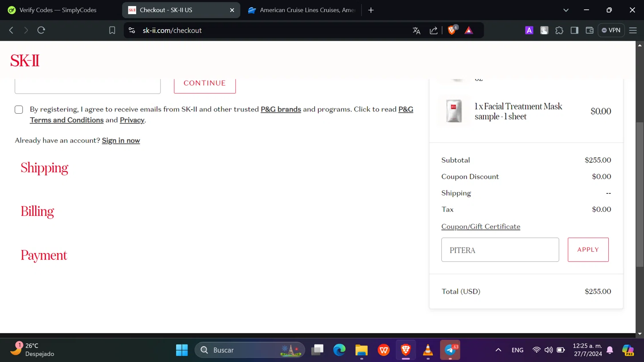The height and width of the screenshot is (362, 644).
Task: Toggle the Coupon/Gift Certificate link
Action: 481,226
